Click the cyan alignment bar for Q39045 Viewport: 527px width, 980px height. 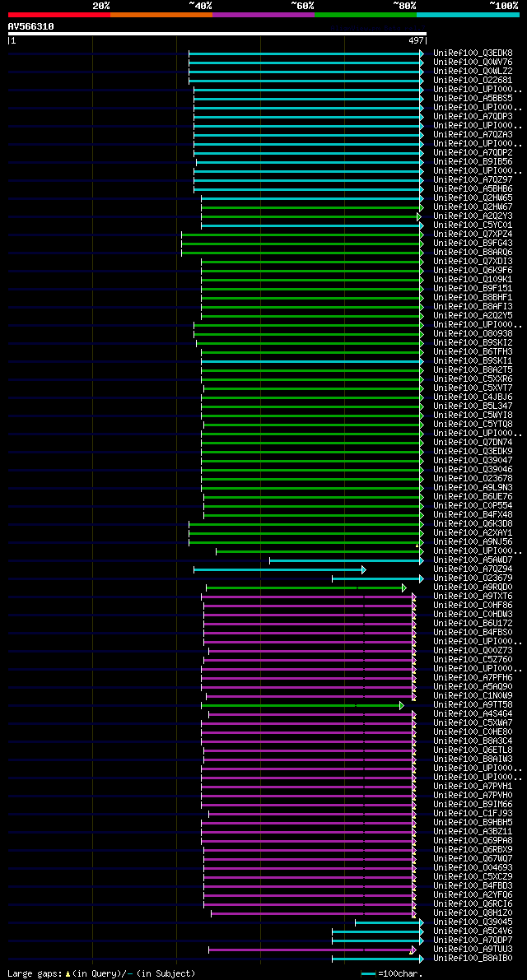[389, 922]
